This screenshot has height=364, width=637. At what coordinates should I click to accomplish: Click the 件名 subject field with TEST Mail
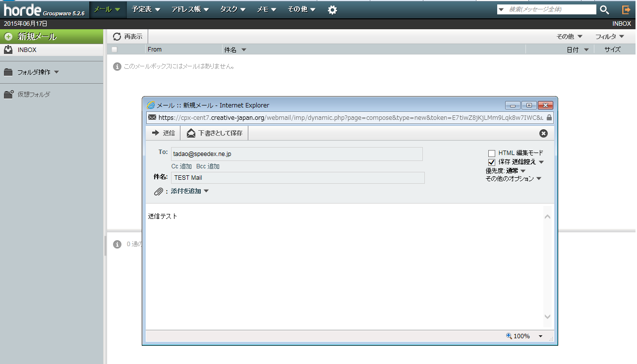pyautogui.click(x=297, y=178)
